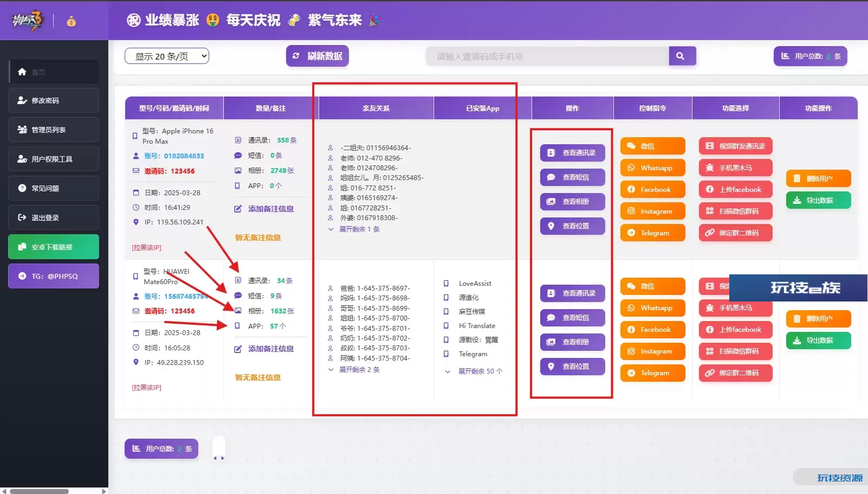Click the APP count 57个
Viewport: 868px width, 494px height.
coord(278,326)
